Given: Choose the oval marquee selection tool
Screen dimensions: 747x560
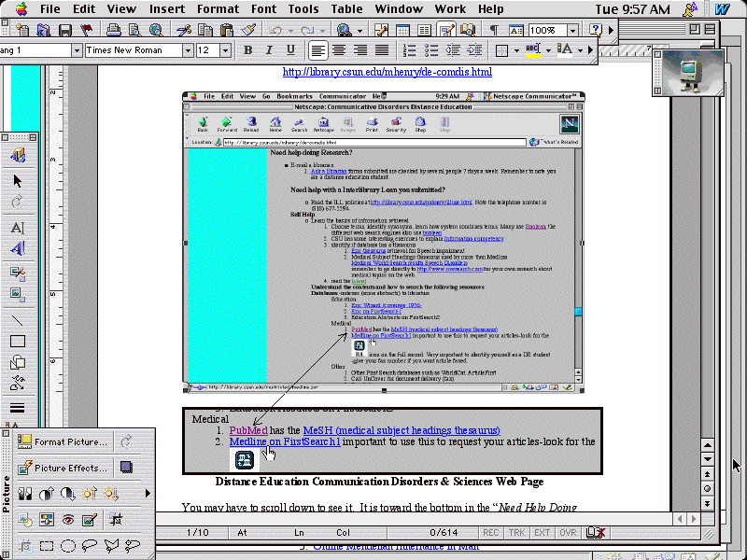Looking at the screenshot, I should tap(67, 546).
